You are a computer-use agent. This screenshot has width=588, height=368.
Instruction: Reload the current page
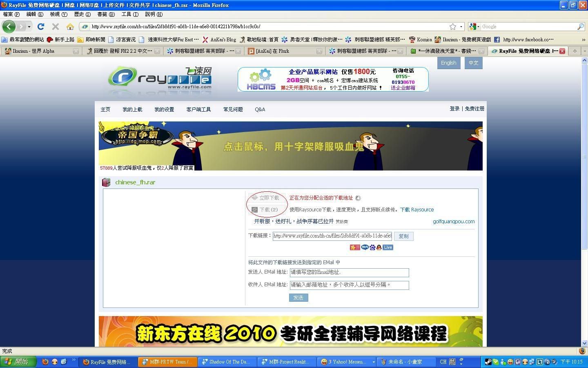[x=40, y=27]
